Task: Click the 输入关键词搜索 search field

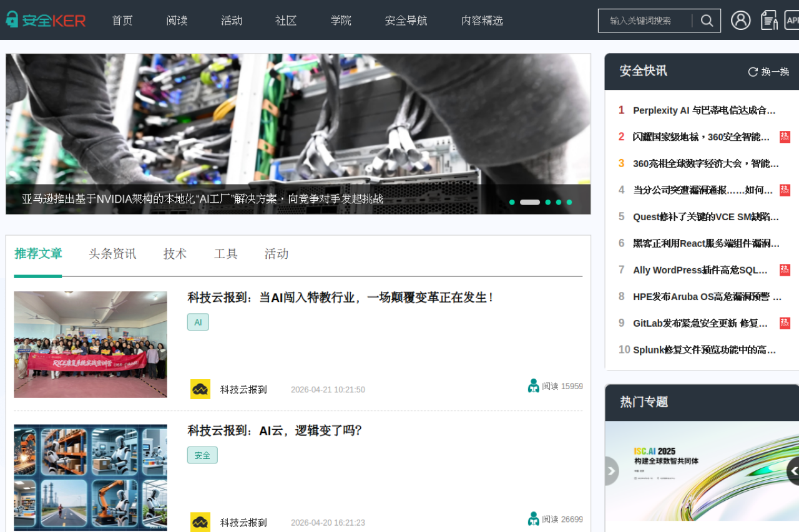Action: click(646, 21)
